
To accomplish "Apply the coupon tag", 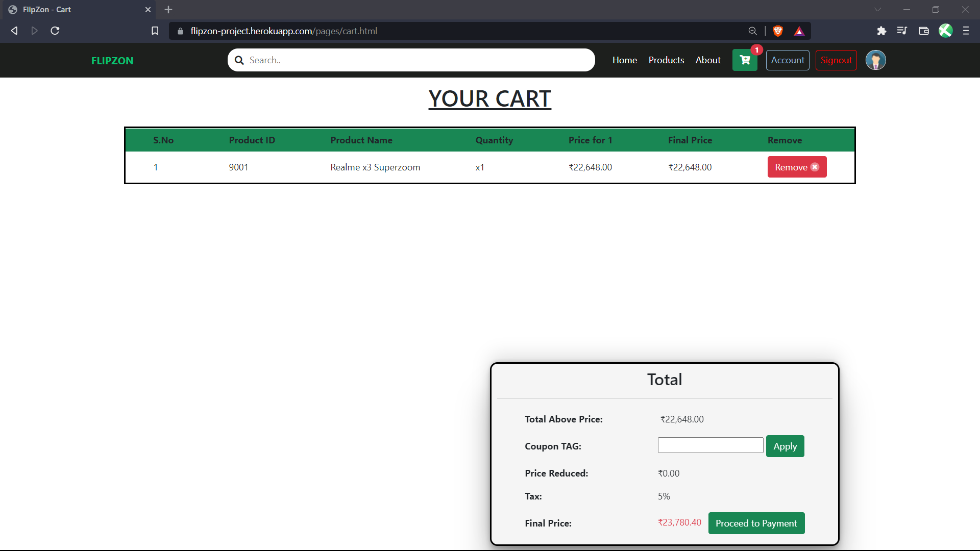I will tap(785, 446).
